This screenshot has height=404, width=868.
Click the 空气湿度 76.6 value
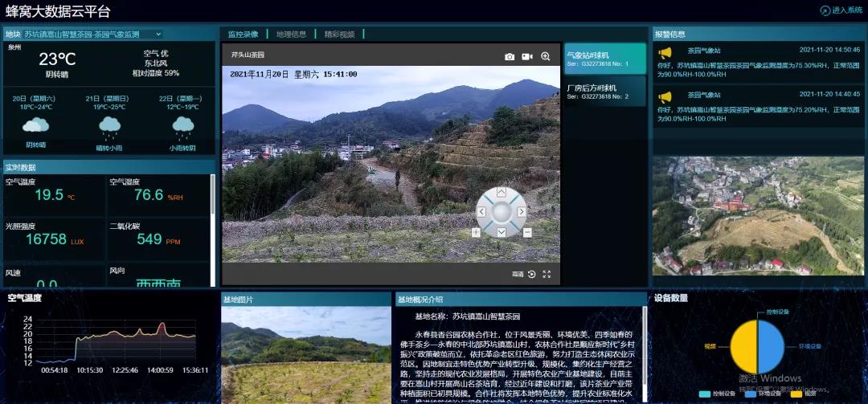pyautogui.click(x=149, y=195)
